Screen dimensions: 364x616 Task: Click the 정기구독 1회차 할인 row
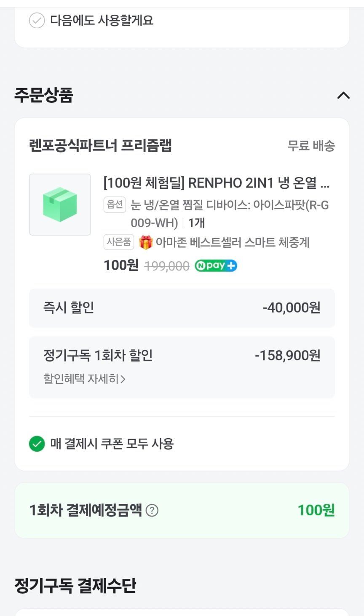point(182,356)
